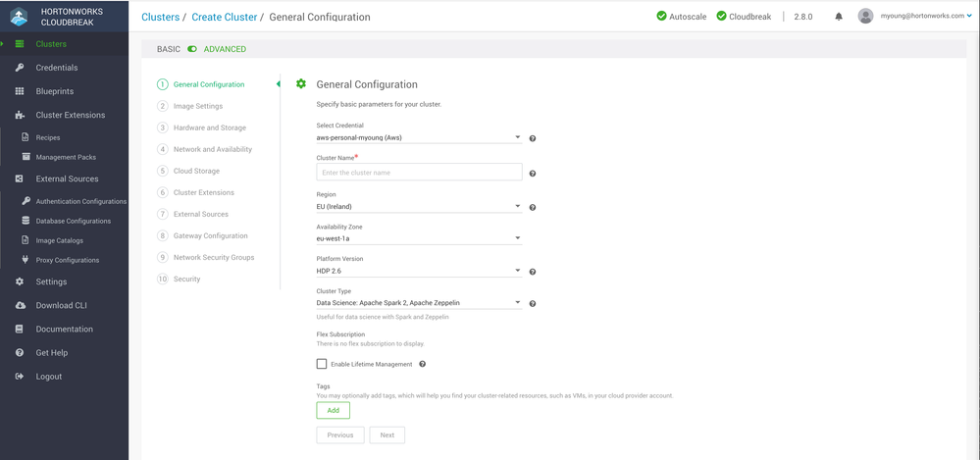The width and height of the screenshot is (980, 460).
Task: Click the Logout arrow icon
Action: [x=20, y=377]
